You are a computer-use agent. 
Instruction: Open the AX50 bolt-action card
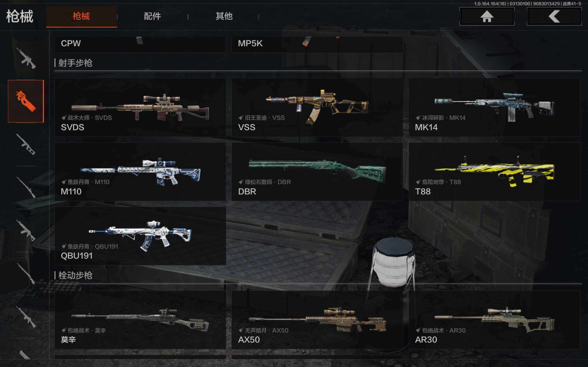coord(317,320)
